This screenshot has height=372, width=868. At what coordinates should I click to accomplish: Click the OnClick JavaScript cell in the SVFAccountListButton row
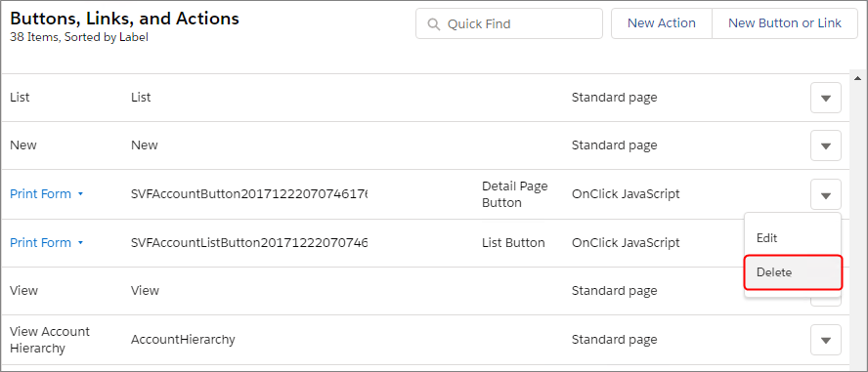pyautogui.click(x=627, y=243)
